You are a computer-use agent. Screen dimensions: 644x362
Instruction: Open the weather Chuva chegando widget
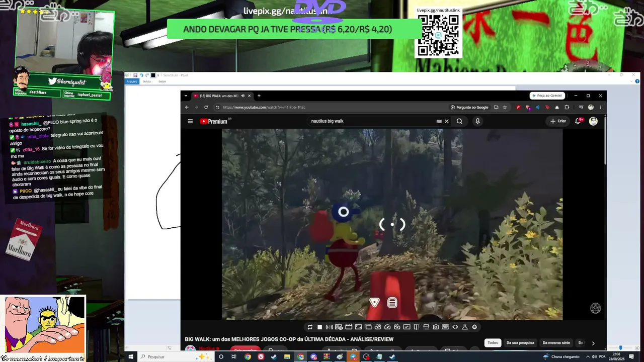coord(562,357)
